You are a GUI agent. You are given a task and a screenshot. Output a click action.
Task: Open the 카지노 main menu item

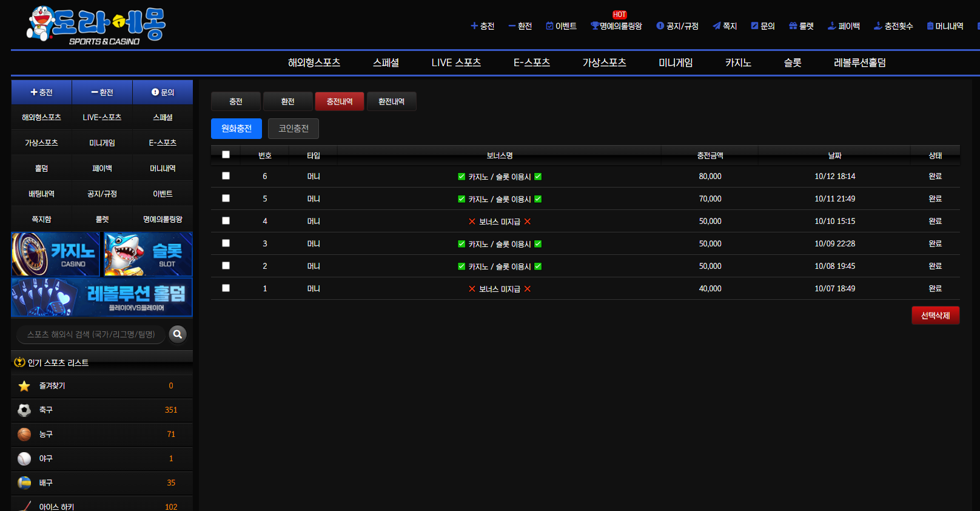click(x=738, y=63)
